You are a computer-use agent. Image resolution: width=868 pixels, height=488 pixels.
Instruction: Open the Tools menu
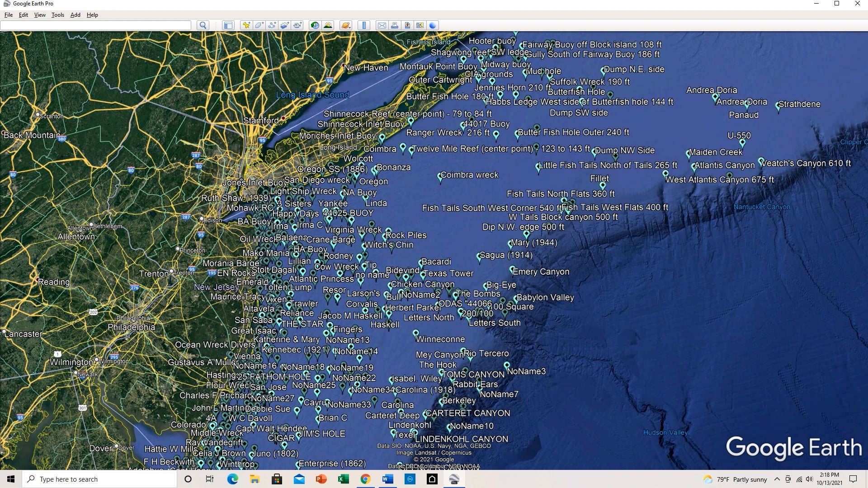[x=57, y=15]
